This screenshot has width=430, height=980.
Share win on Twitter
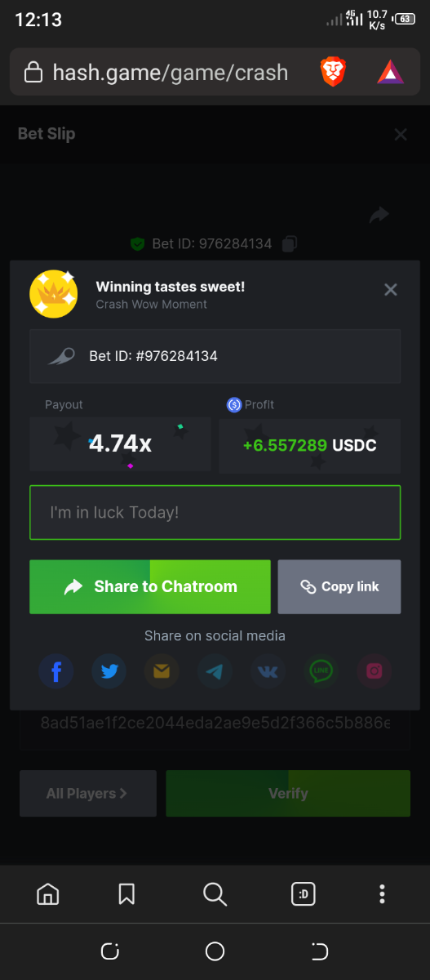coord(109,672)
